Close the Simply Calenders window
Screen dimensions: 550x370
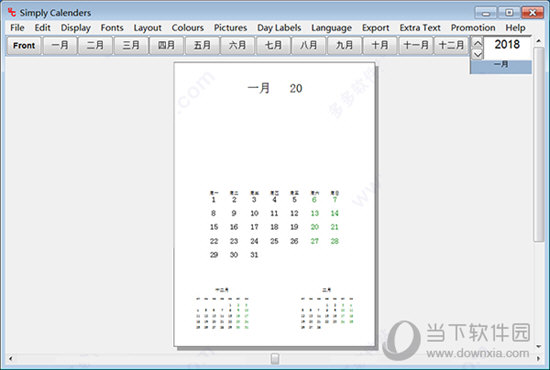point(532,13)
